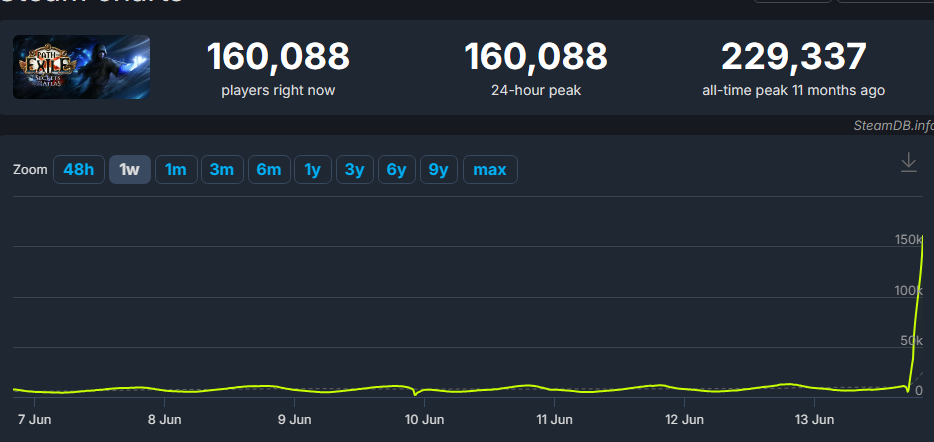Click the 24-hour peak label
The height and width of the screenshot is (442, 934).
(536, 91)
